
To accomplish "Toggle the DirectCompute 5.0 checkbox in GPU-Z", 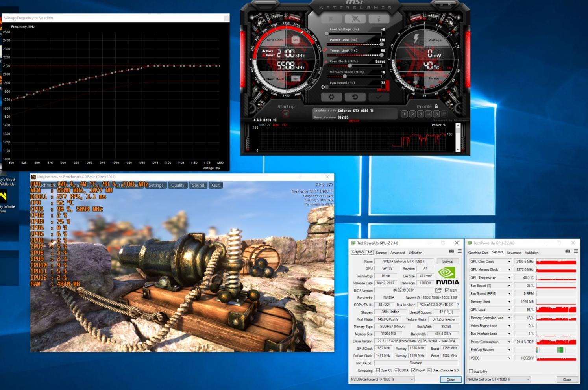I will [430, 370].
